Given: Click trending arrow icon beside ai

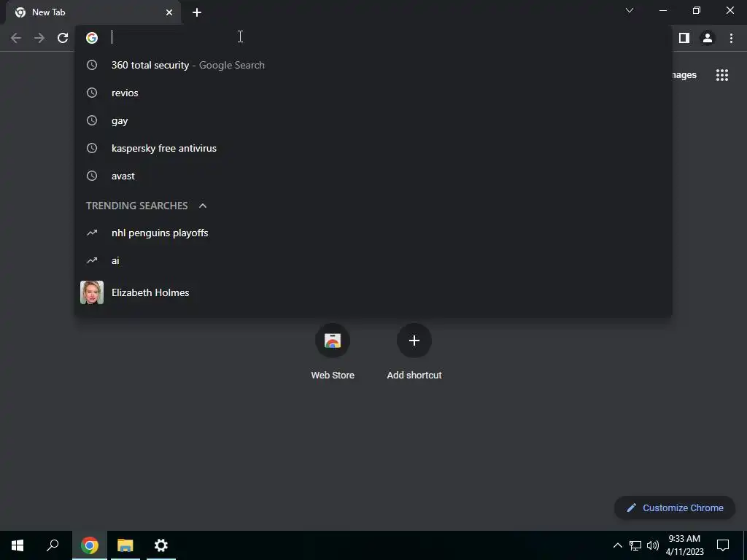Looking at the screenshot, I should tap(92, 260).
